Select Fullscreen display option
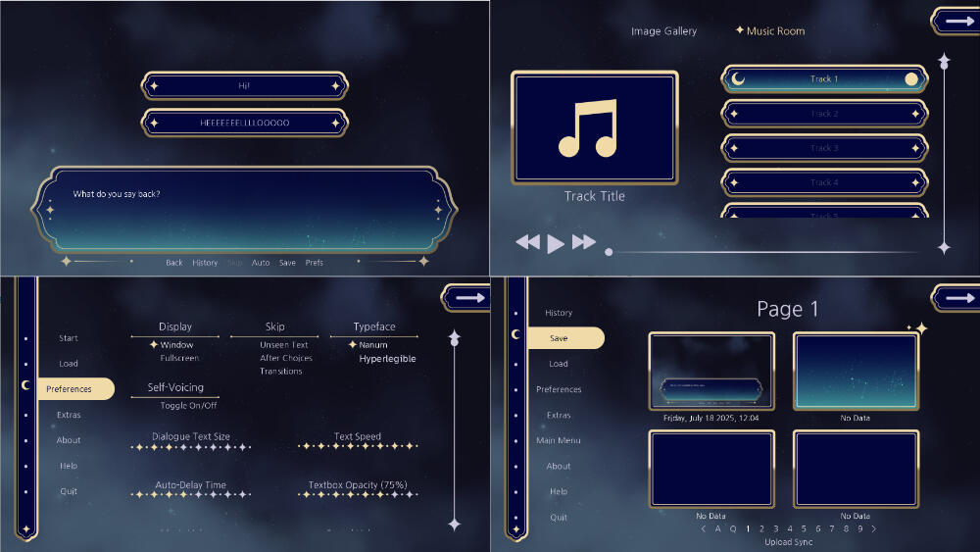Screen dimensions: 980x552 coord(179,358)
